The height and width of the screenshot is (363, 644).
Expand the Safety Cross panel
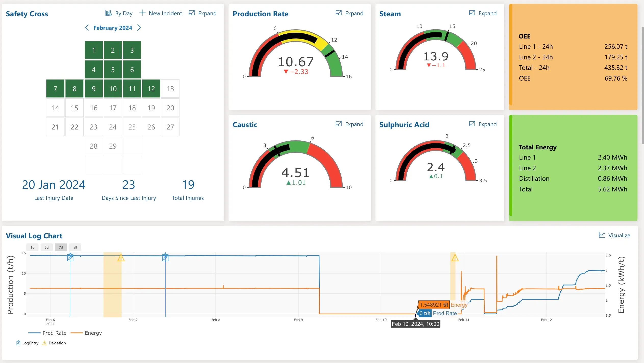click(x=202, y=13)
